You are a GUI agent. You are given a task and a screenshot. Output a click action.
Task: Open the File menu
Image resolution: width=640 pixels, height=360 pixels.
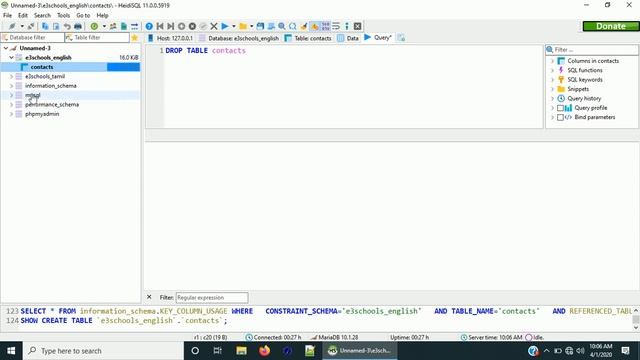pyautogui.click(x=7, y=16)
